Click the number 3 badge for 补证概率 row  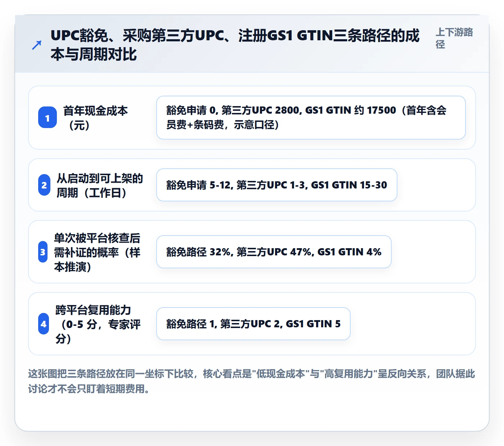43,252
